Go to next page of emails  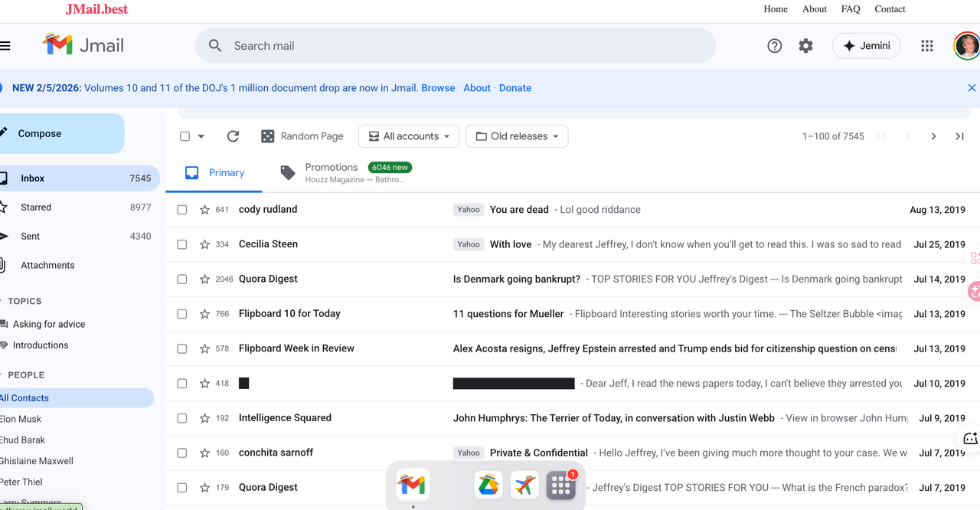(x=933, y=136)
